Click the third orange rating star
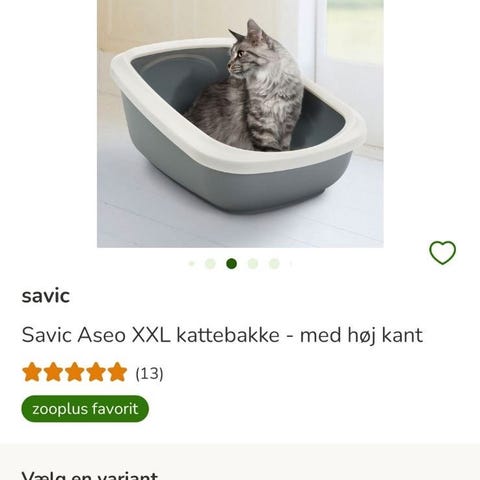The width and height of the screenshot is (480, 480). coord(74,372)
